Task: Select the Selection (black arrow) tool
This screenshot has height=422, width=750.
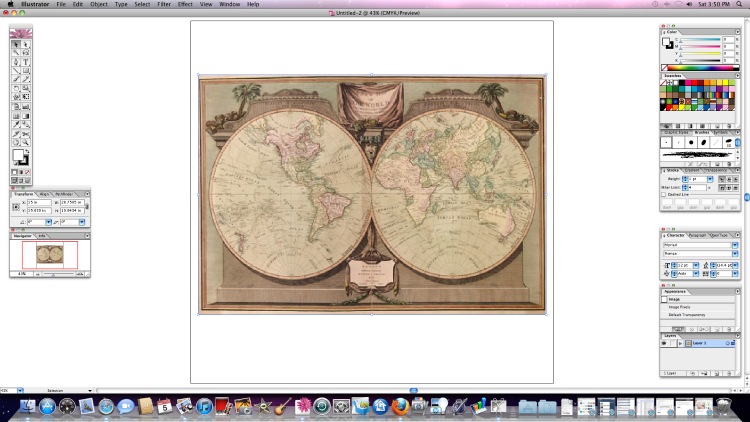Action: coord(16,44)
